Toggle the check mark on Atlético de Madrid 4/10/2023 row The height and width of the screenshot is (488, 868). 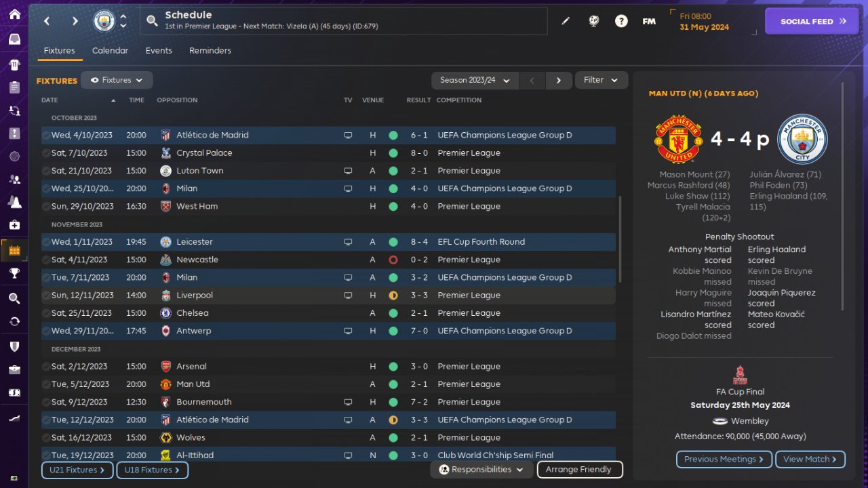[x=46, y=136]
